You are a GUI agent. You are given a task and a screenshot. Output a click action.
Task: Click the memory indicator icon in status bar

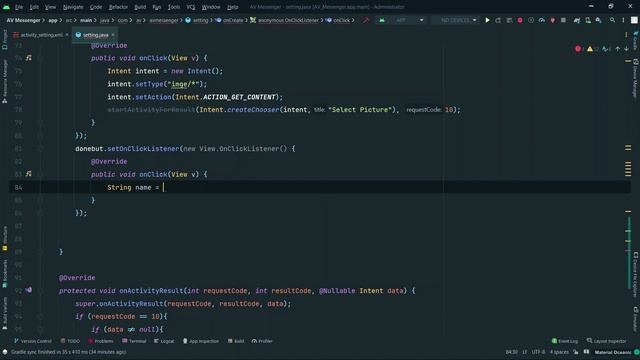click(x=586, y=352)
